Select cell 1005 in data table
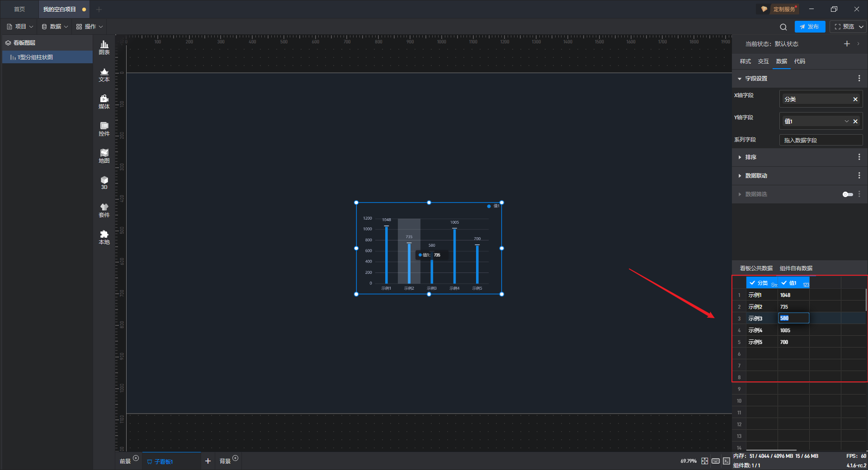868x470 pixels. (793, 330)
